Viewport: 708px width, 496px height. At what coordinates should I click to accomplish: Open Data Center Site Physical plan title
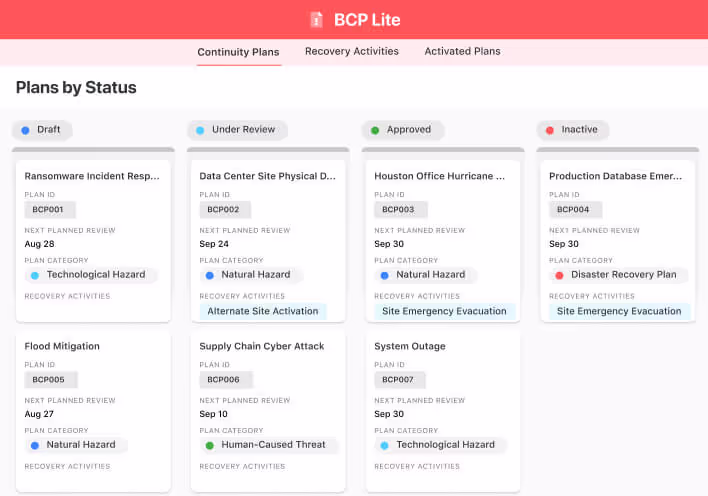267,176
